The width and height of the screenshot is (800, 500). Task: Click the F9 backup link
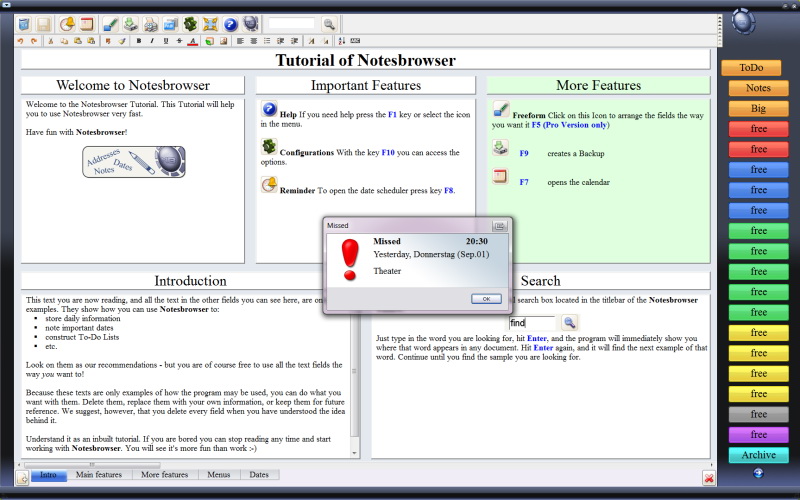pos(524,154)
